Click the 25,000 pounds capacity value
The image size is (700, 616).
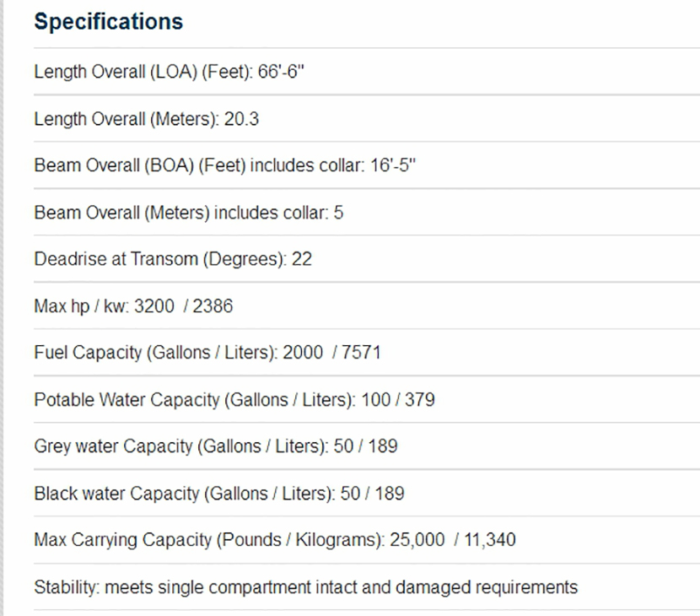coord(417,539)
